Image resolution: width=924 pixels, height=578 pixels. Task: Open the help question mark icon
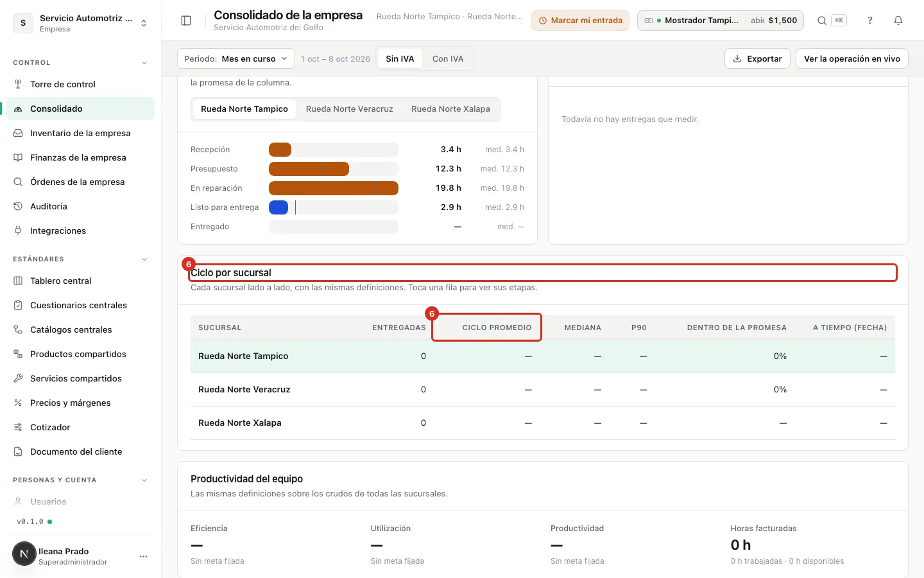[870, 21]
